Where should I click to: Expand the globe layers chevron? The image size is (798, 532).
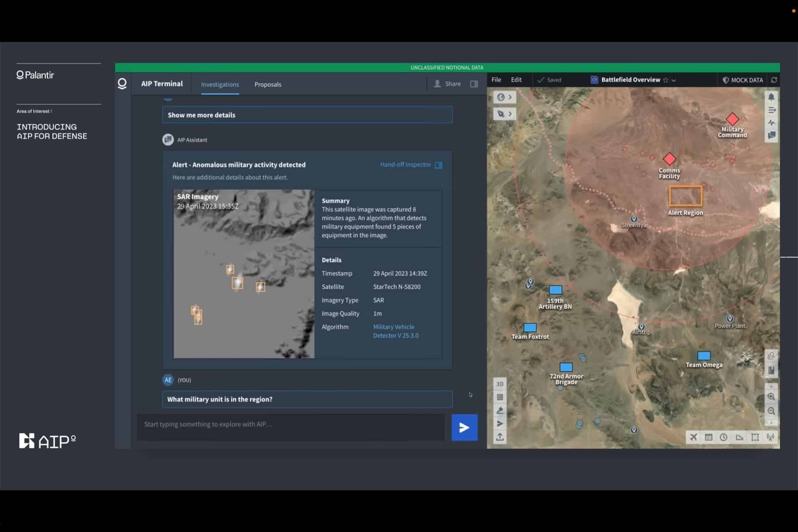(x=510, y=97)
